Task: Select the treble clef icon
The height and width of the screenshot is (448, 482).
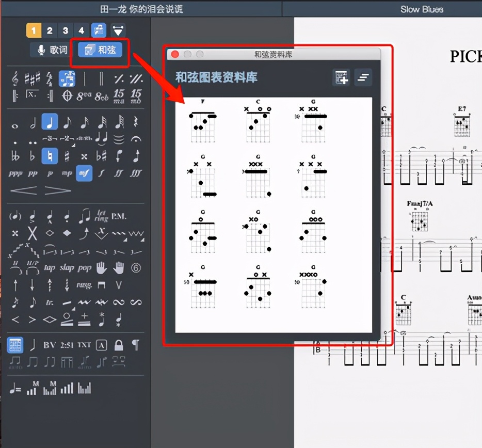Action: click(15, 79)
